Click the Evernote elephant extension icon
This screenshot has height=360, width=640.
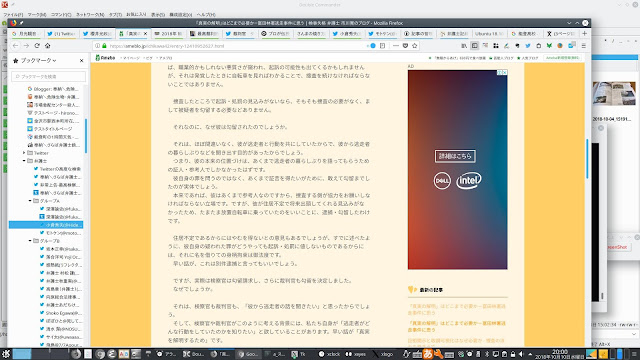pyautogui.click(x=517, y=46)
